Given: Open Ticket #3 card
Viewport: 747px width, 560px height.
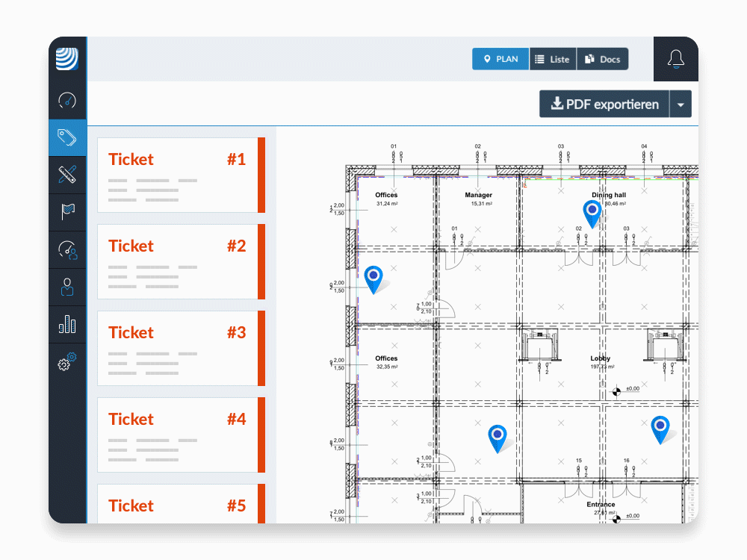Looking at the screenshot, I should pos(178,348).
